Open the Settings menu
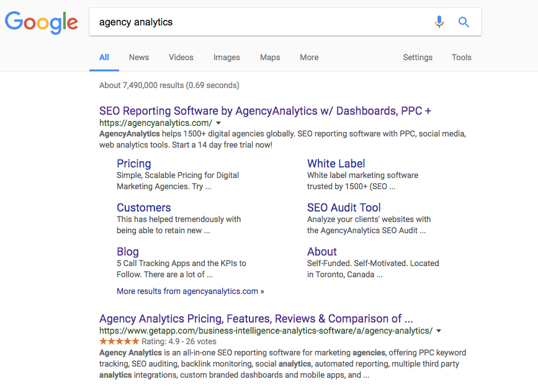538x392 pixels. coord(418,57)
